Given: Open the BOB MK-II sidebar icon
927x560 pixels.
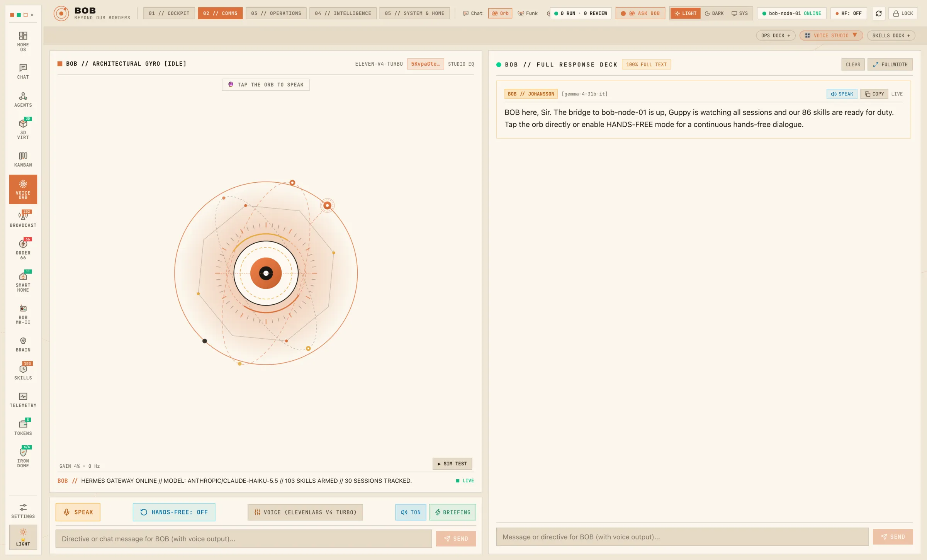Looking at the screenshot, I should pos(23,314).
